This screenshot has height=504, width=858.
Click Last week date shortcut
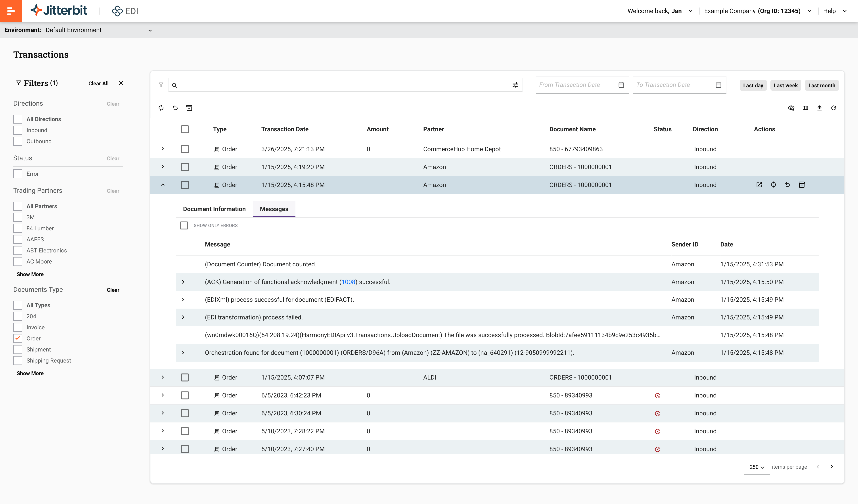pos(785,85)
